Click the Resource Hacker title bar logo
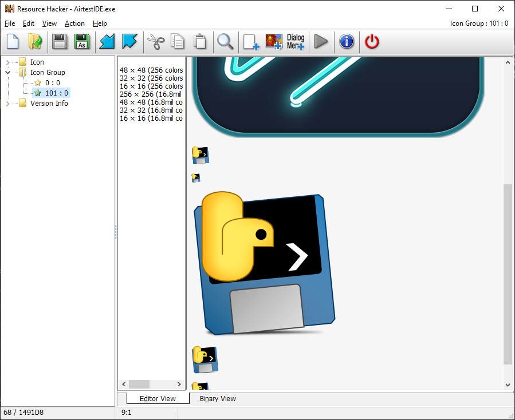Viewport: 515px width, 420px height. coord(10,9)
